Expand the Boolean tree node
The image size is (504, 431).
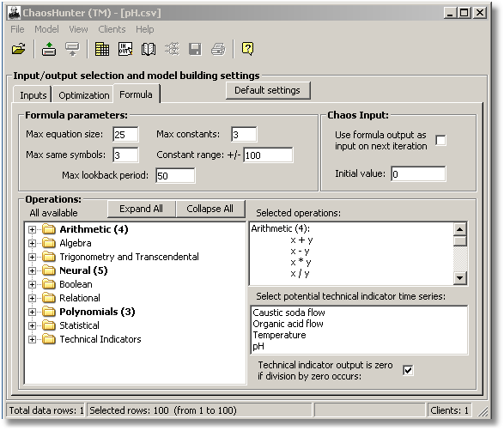32,285
